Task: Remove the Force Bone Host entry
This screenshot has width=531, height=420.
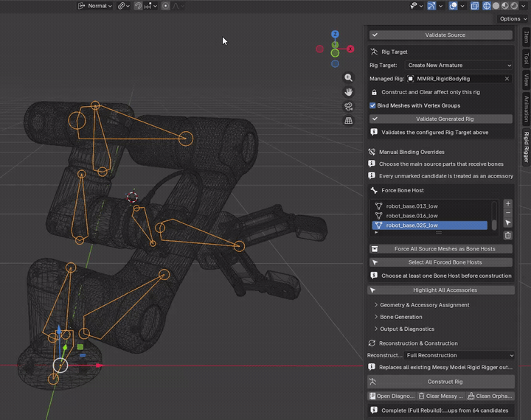Action: [507, 212]
